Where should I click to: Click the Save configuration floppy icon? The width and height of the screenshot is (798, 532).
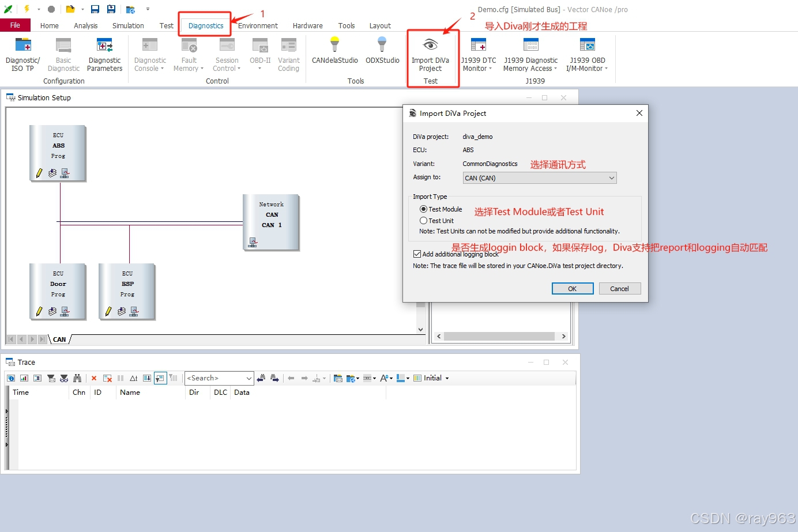[95, 9]
